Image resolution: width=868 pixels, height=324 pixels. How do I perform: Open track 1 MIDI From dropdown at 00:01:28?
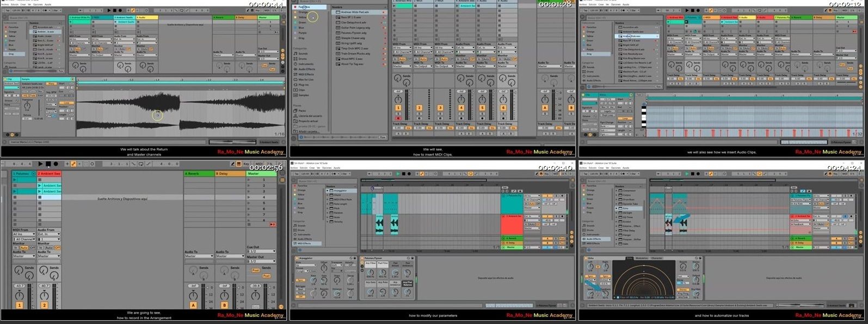click(402, 48)
